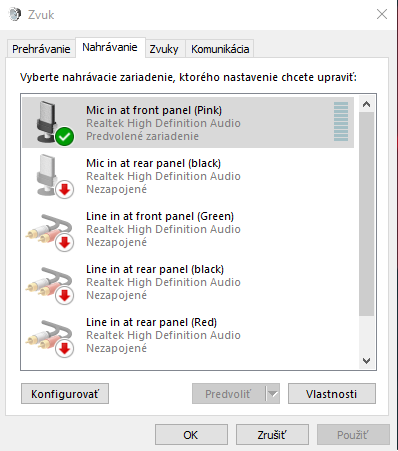Open the Zvuky tab

pyautogui.click(x=164, y=49)
